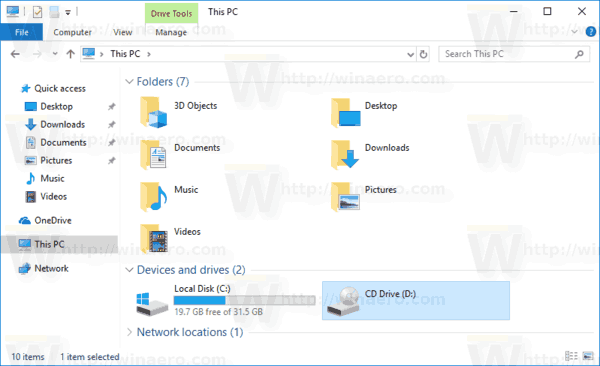600x366 pixels.
Task: Open the Computer ribbon tab
Action: 72,32
